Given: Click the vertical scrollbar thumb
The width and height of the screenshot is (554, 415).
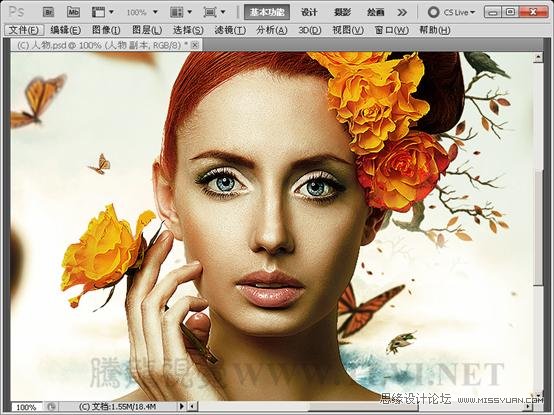Looking at the screenshot, I should click(538, 228).
